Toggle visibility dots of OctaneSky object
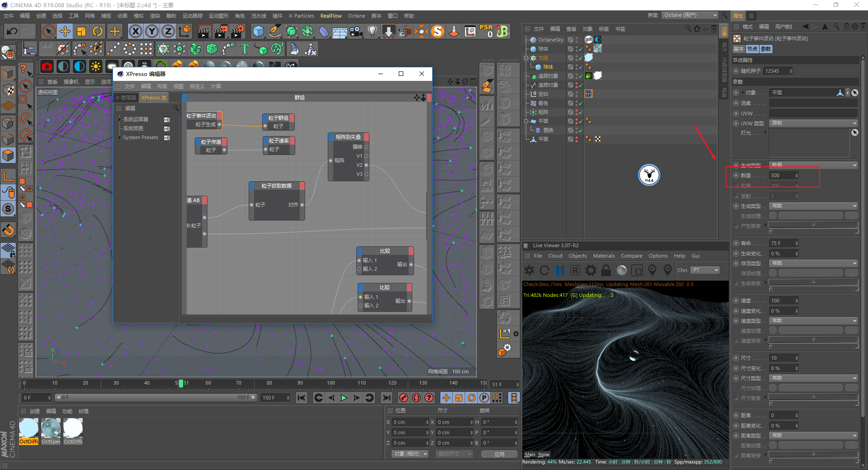 pyautogui.click(x=577, y=40)
